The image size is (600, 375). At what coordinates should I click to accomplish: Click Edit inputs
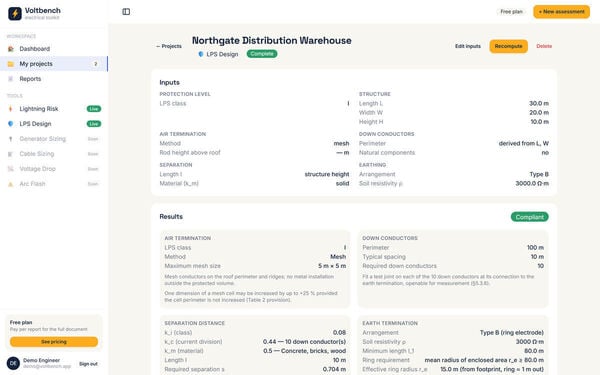click(x=468, y=46)
